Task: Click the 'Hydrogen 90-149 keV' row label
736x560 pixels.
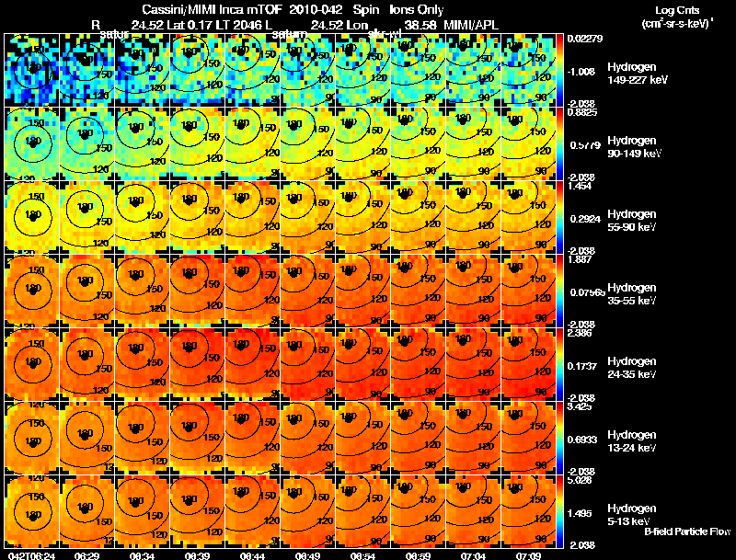Action: click(634, 147)
